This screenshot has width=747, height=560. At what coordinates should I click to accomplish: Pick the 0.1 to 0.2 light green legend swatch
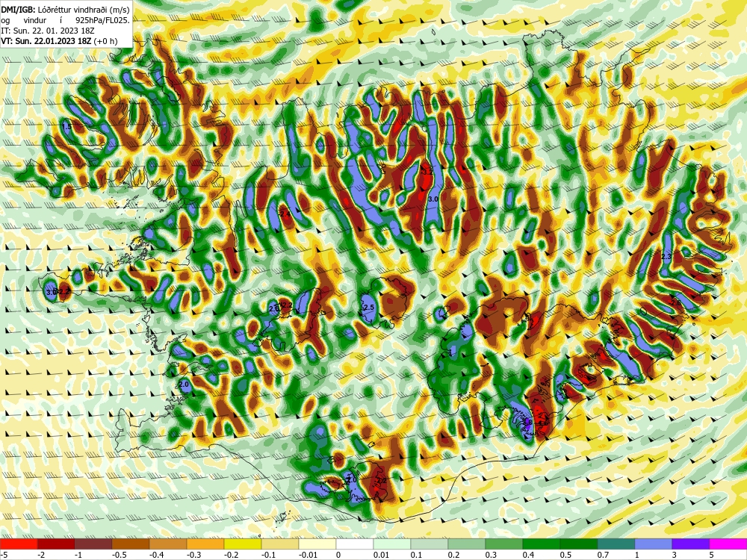click(x=430, y=544)
